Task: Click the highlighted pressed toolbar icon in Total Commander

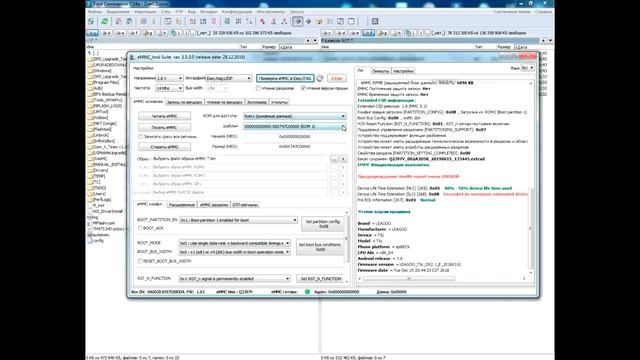Action: tap(298, 21)
